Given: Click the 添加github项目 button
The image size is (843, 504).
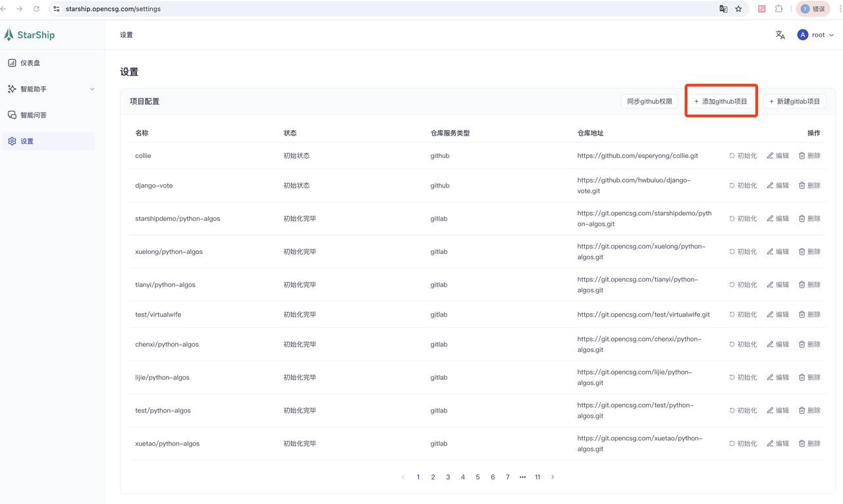Looking at the screenshot, I should point(721,101).
